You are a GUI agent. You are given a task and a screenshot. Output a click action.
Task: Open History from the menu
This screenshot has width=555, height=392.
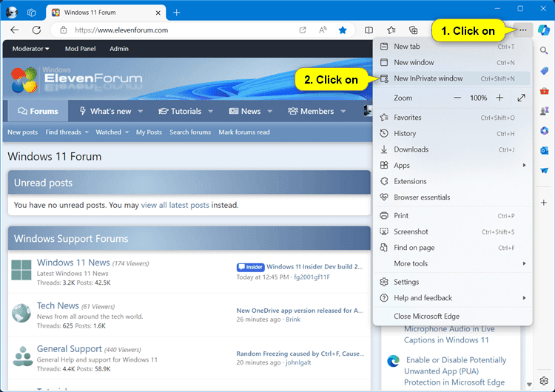pos(452,133)
